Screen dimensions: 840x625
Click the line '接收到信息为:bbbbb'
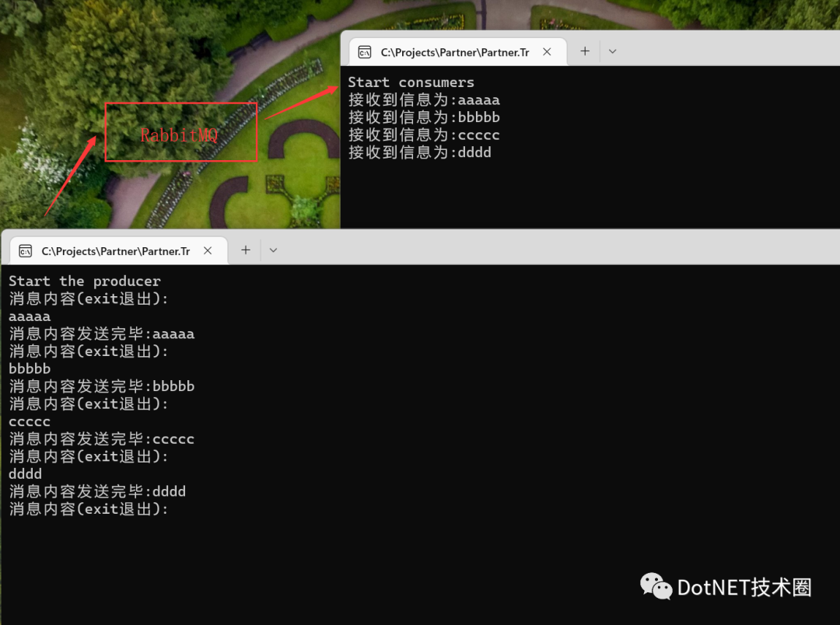tap(424, 117)
